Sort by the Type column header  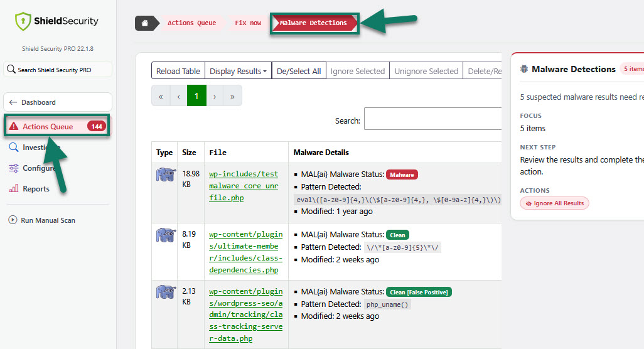click(164, 153)
